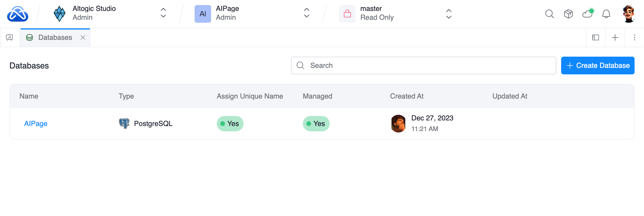Open the global search magnifier icon

click(x=549, y=14)
